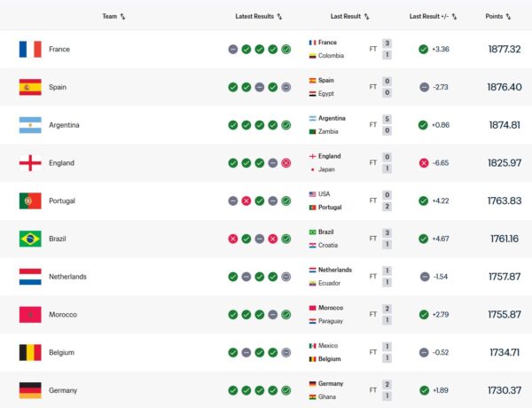Image resolution: width=532 pixels, height=408 pixels.
Task: Click the green check icon beside +4.67
Action: 424,239
